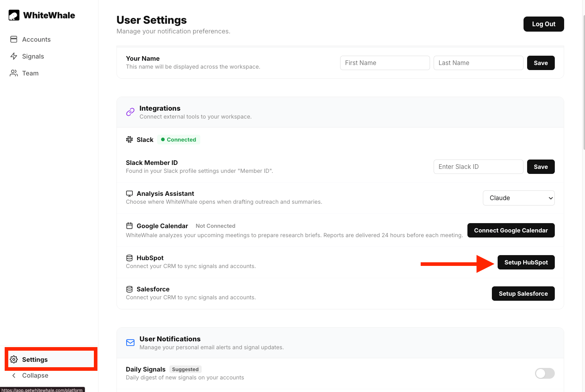Image resolution: width=585 pixels, height=392 pixels.
Task: Click the Slack Member ID label
Action: click(152, 163)
